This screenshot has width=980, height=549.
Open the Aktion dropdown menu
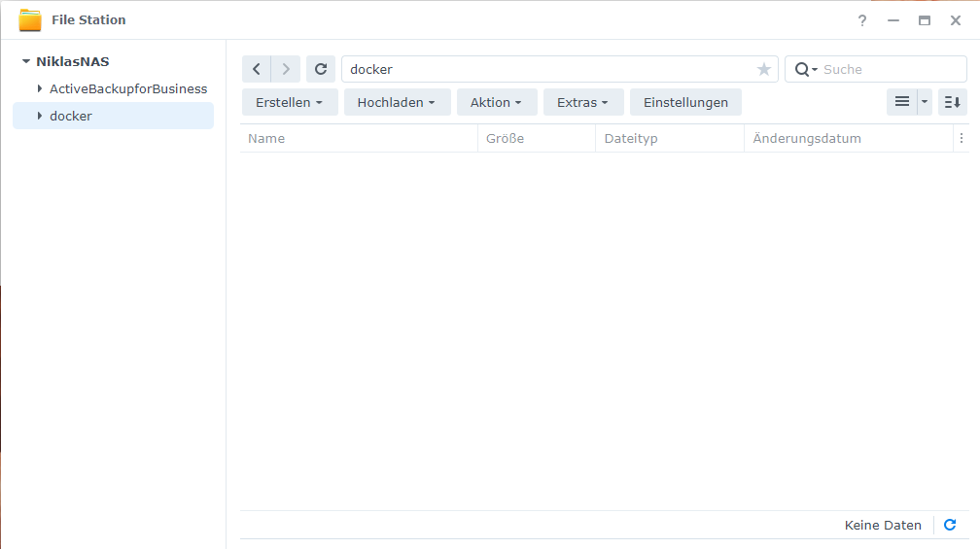(x=496, y=102)
